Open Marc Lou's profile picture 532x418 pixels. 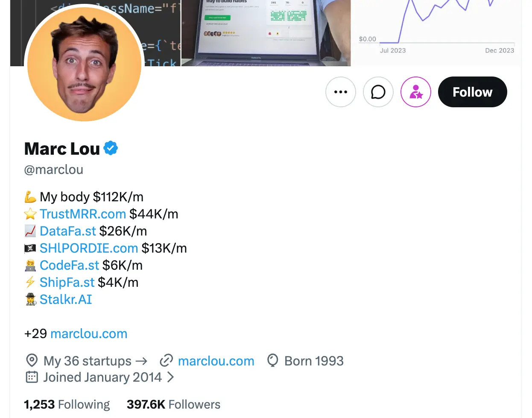coord(84,64)
